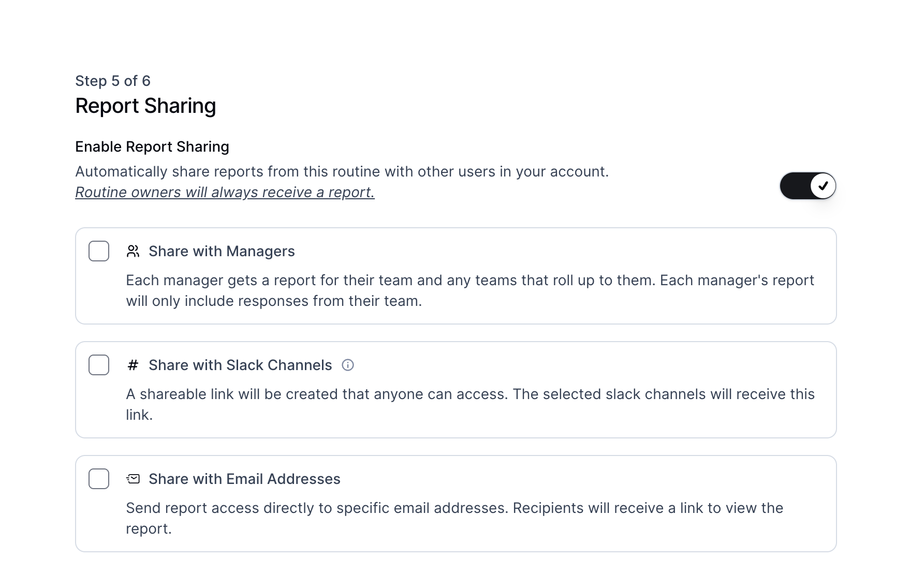Click the 'Step 5 of 6' text
This screenshot has width=910, height=588.
[x=113, y=81]
